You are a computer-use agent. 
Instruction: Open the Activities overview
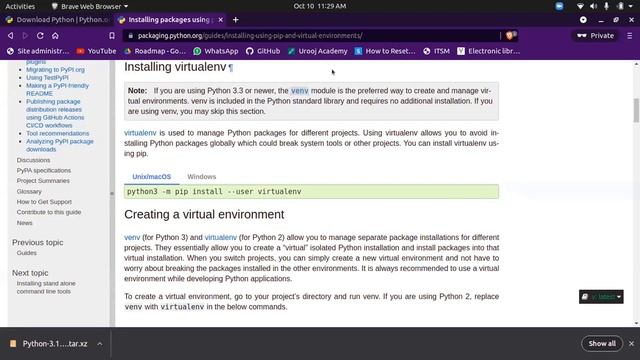pyautogui.click(x=20, y=6)
